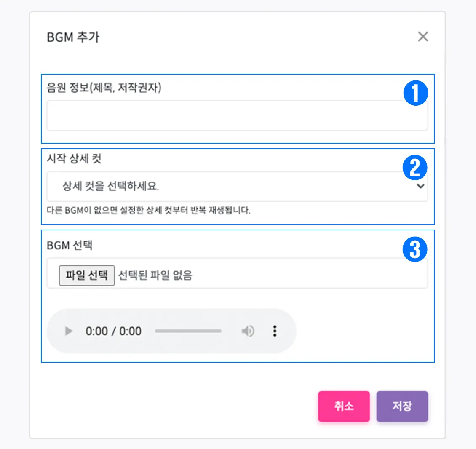The image size is (476, 449).
Task: Open the 시작 상세 컷 dropdown
Action: point(237,186)
